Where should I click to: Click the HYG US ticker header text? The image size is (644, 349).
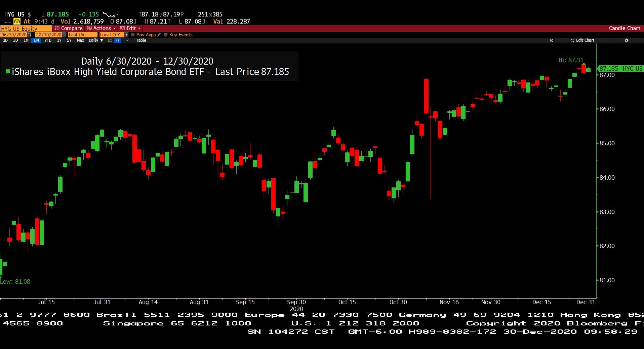14,14
